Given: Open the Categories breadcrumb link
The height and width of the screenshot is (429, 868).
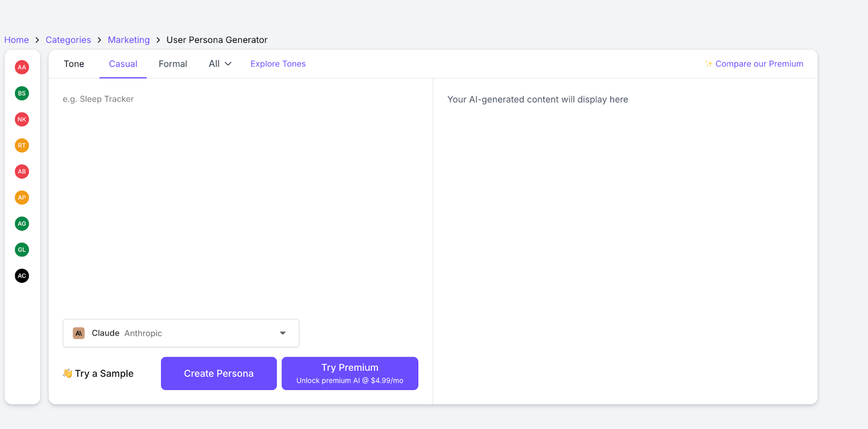Looking at the screenshot, I should click(x=68, y=40).
